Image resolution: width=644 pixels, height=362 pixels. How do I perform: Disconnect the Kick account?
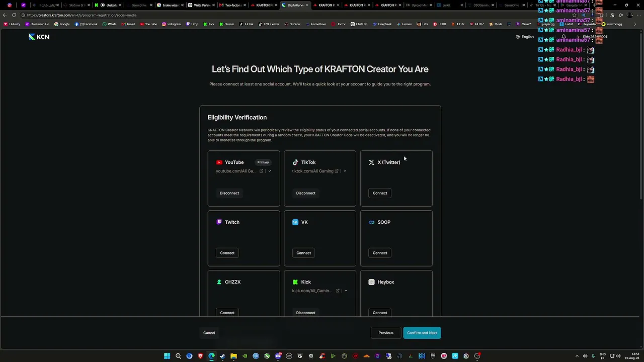pos(306,313)
